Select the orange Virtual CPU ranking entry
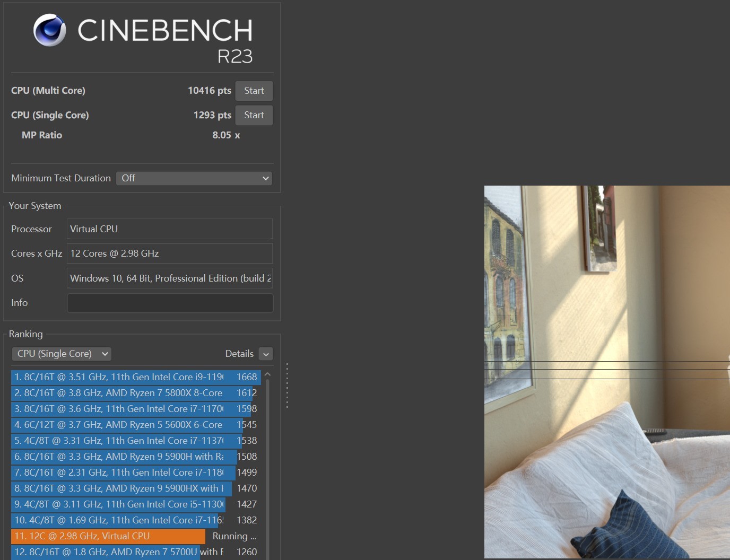This screenshot has width=730, height=560. (108, 536)
